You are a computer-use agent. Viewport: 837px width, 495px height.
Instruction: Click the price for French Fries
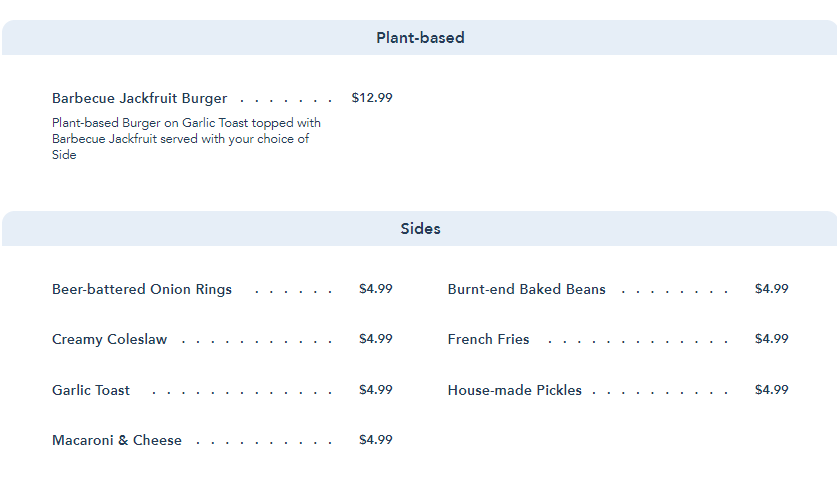click(x=772, y=339)
